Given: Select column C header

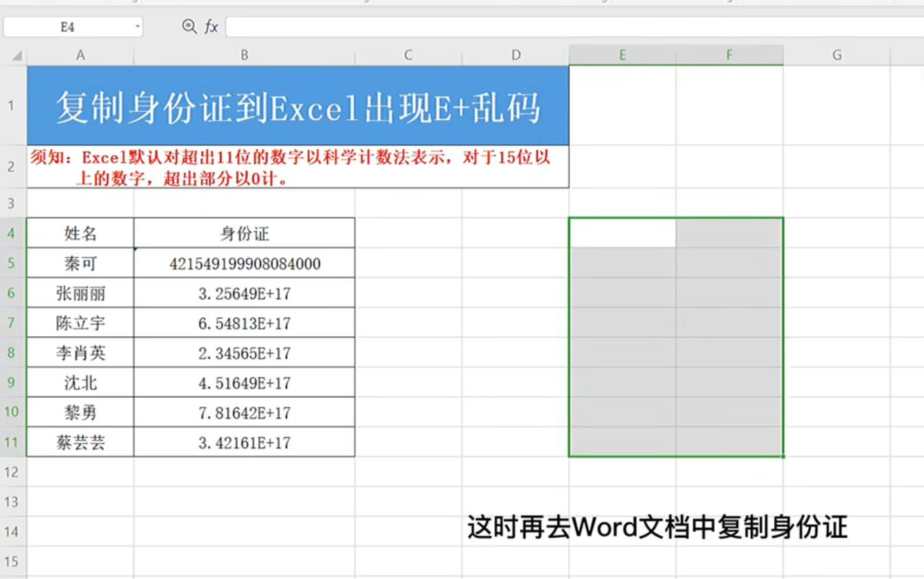Looking at the screenshot, I should click(409, 55).
